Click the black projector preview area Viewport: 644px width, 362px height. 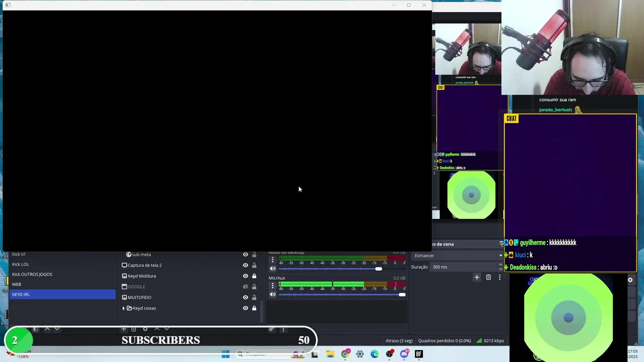click(x=217, y=131)
